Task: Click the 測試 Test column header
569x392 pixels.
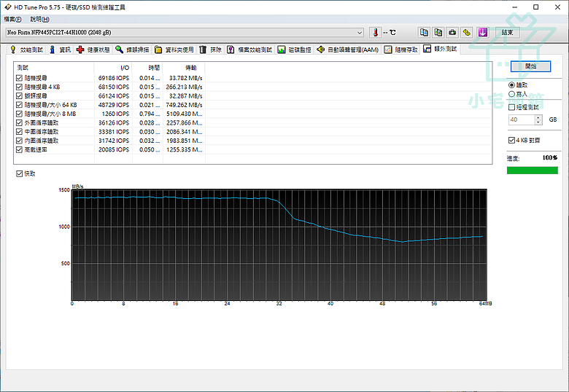Action: pyautogui.click(x=54, y=68)
